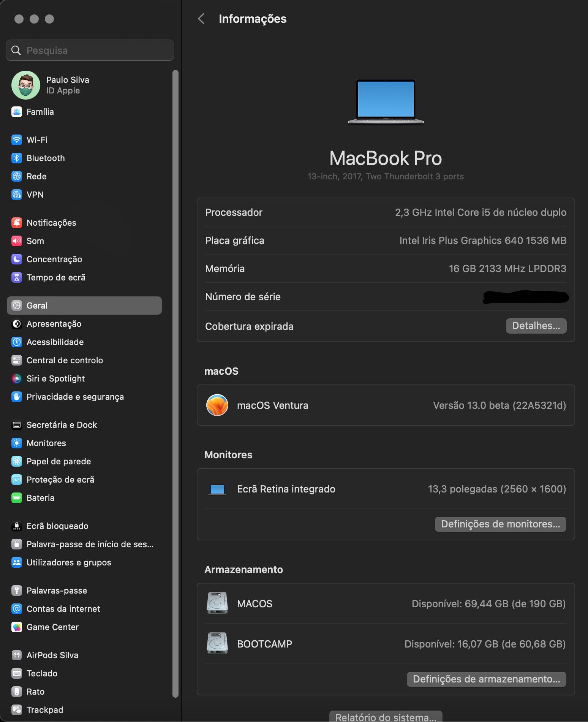Open Monitores sidebar icon
Image resolution: width=588 pixels, height=722 pixels.
click(x=17, y=443)
